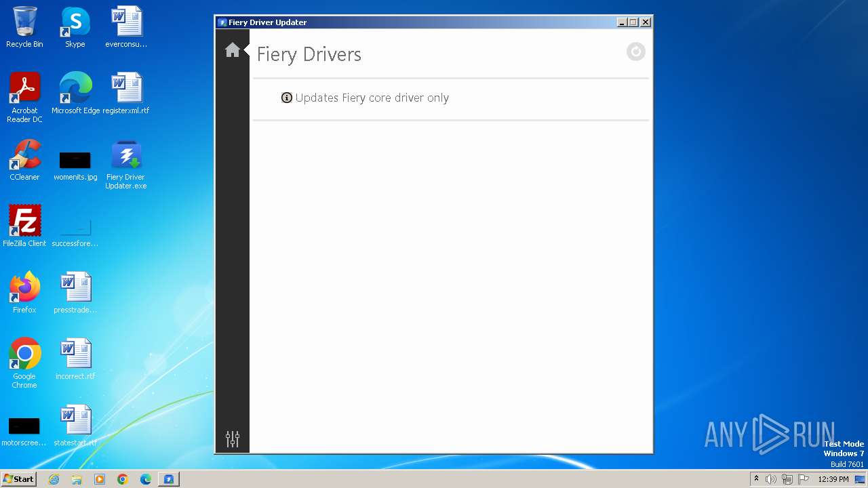Open Google Chrome desktop shortcut
The width and height of the screenshot is (868, 488).
[24, 363]
